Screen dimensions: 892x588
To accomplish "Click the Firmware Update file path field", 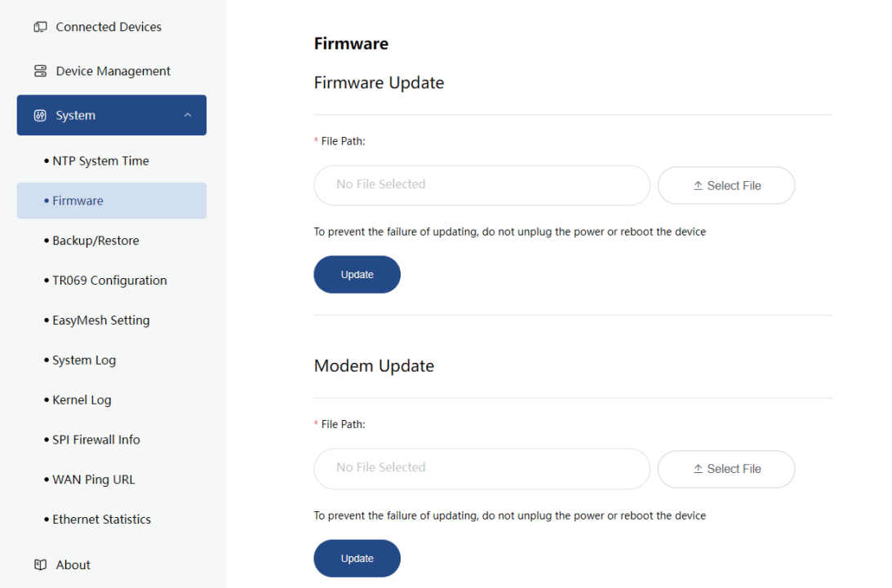I will tap(482, 185).
